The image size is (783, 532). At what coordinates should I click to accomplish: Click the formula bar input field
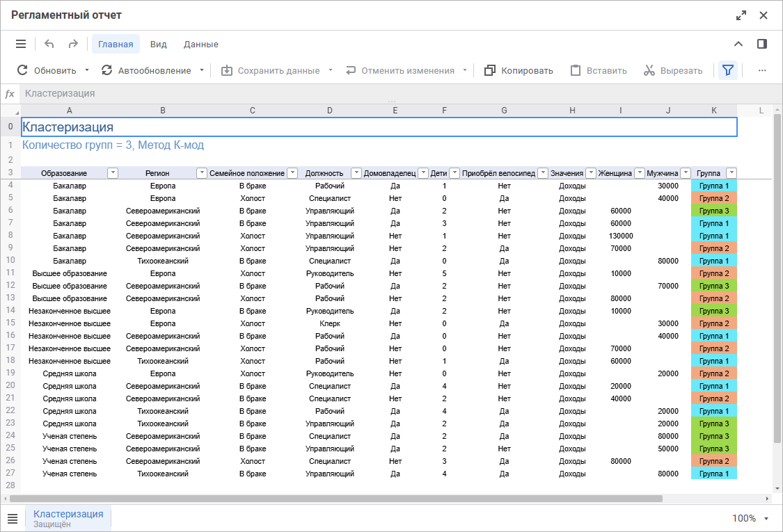click(x=400, y=93)
